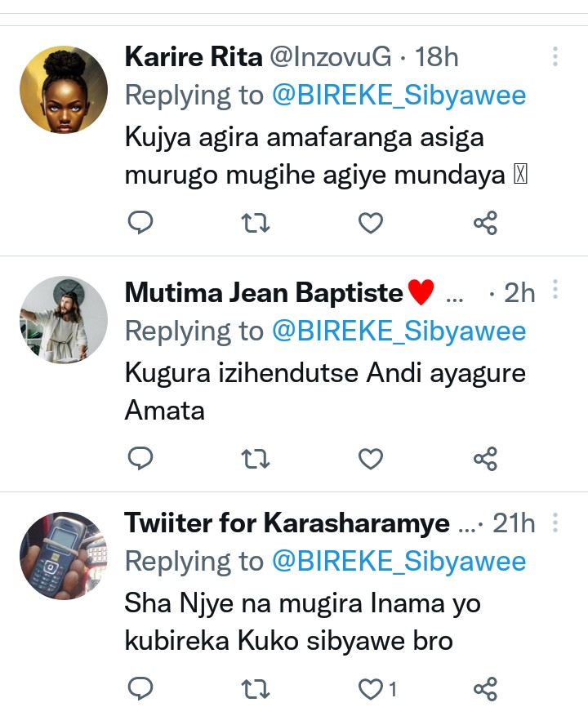Open more options on Mutima Jean Baptiste's tweet

point(555,290)
